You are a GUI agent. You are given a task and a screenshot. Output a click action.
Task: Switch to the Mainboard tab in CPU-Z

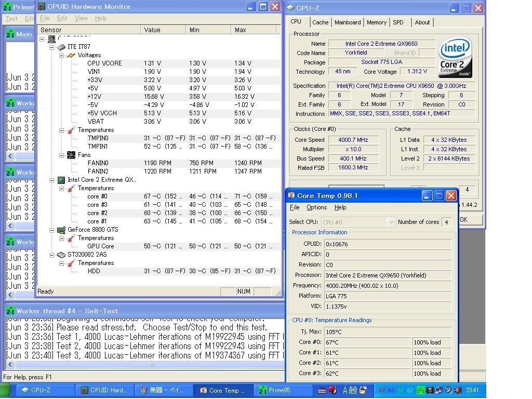tap(348, 22)
